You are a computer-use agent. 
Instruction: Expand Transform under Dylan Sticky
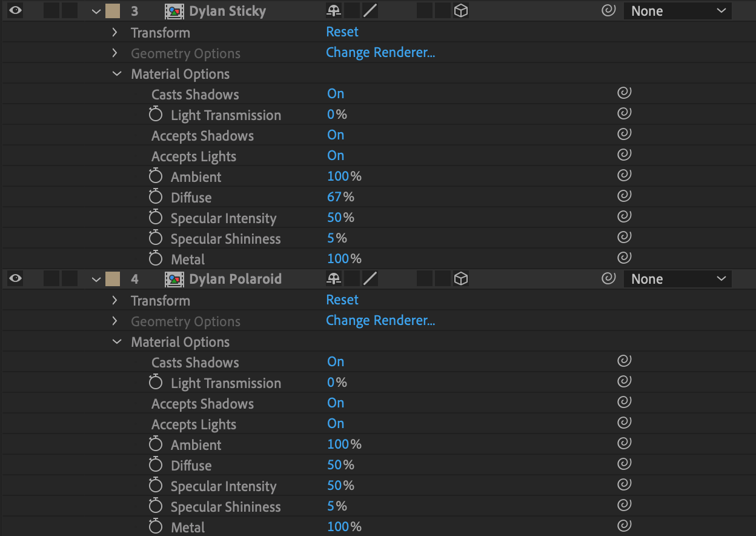coord(115,32)
